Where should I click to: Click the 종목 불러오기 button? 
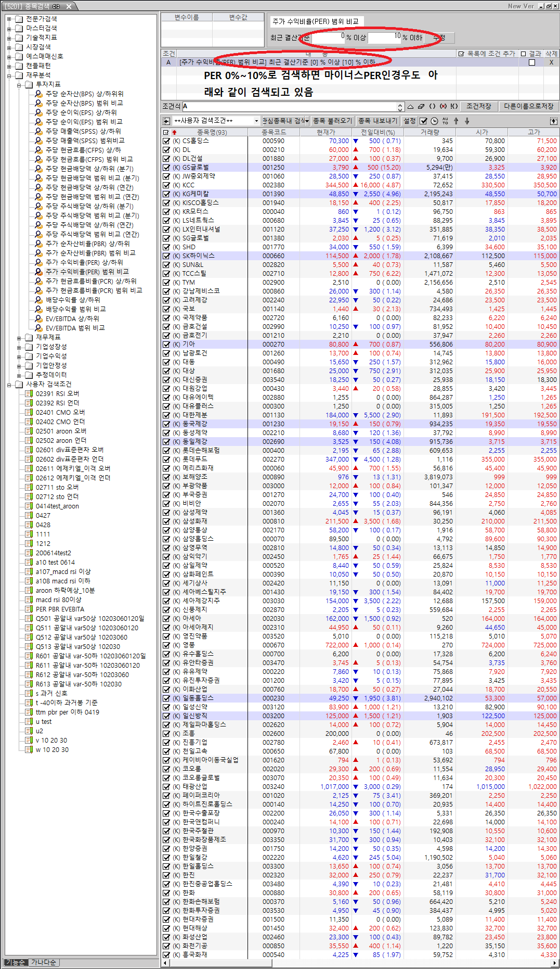(333, 121)
